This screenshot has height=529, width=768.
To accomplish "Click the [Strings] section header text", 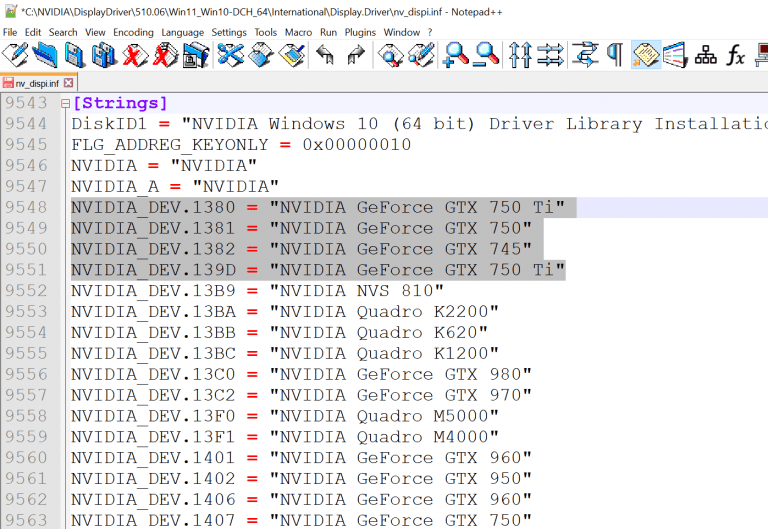I will click(x=120, y=103).
